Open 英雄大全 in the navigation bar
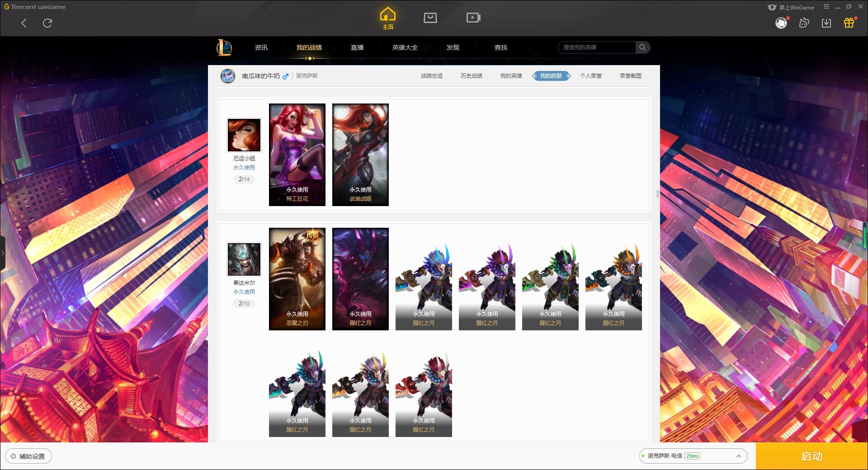 pyautogui.click(x=405, y=47)
